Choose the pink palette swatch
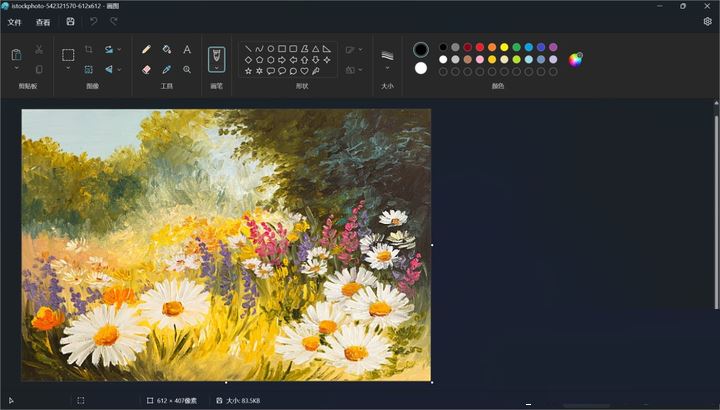Viewport: 720px width, 410px height. (x=480, y=59)
